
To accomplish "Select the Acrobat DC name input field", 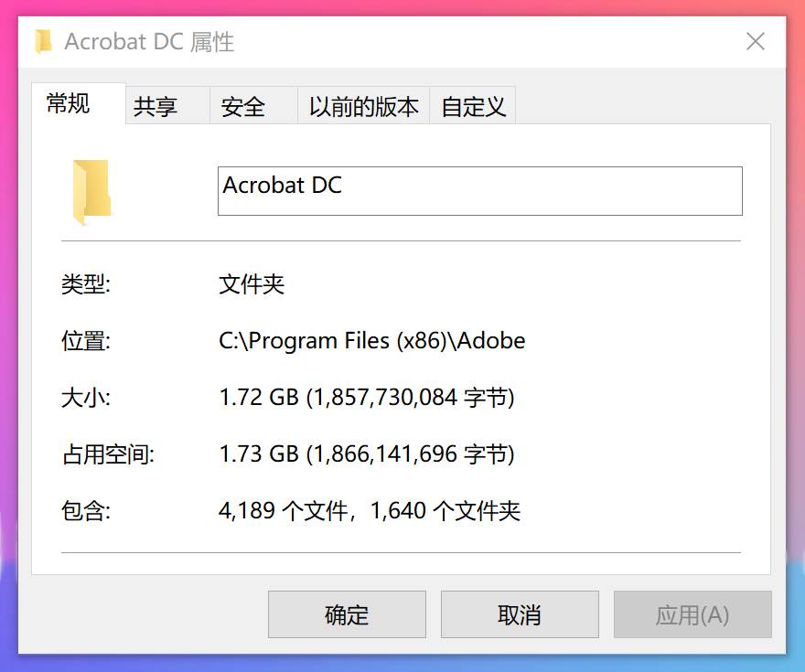I will (x=479, y=191).
